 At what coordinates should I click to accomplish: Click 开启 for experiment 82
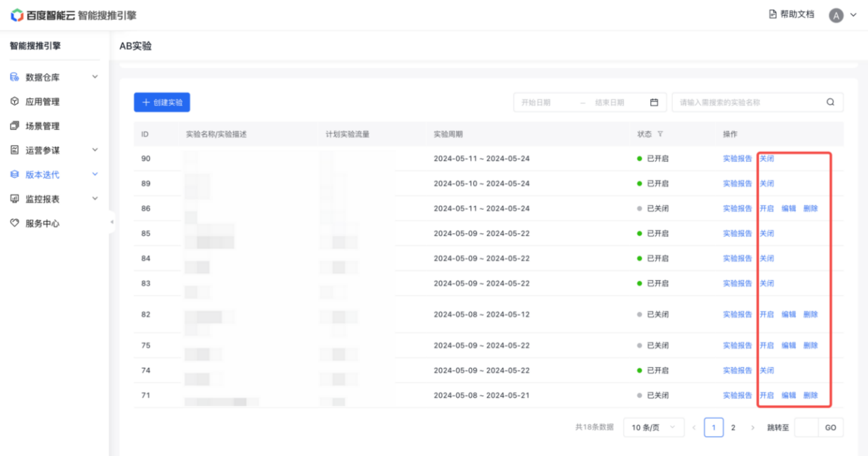point(767,315)
